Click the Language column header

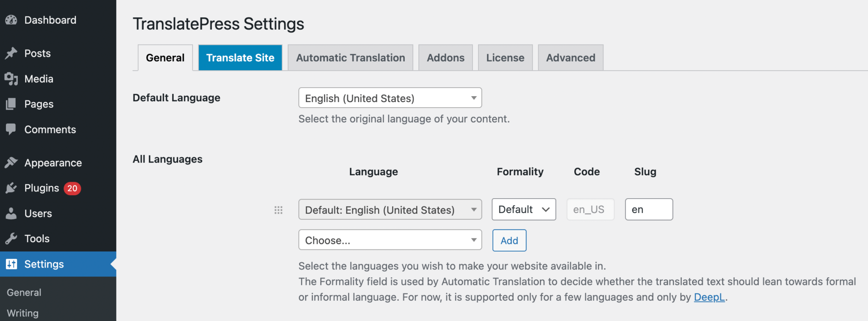(373, 172)
